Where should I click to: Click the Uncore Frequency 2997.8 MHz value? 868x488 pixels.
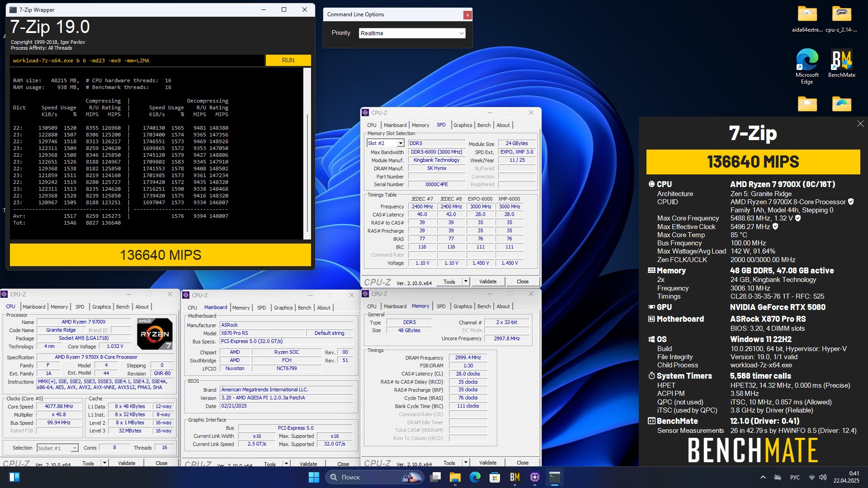[x=506, y=338]
